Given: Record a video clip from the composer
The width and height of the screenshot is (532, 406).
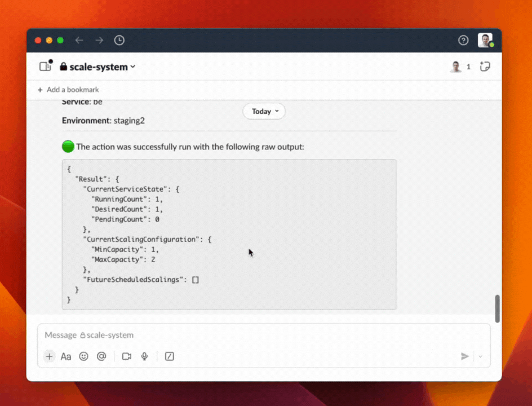Looking at the screenshot, I should [126, 356].
